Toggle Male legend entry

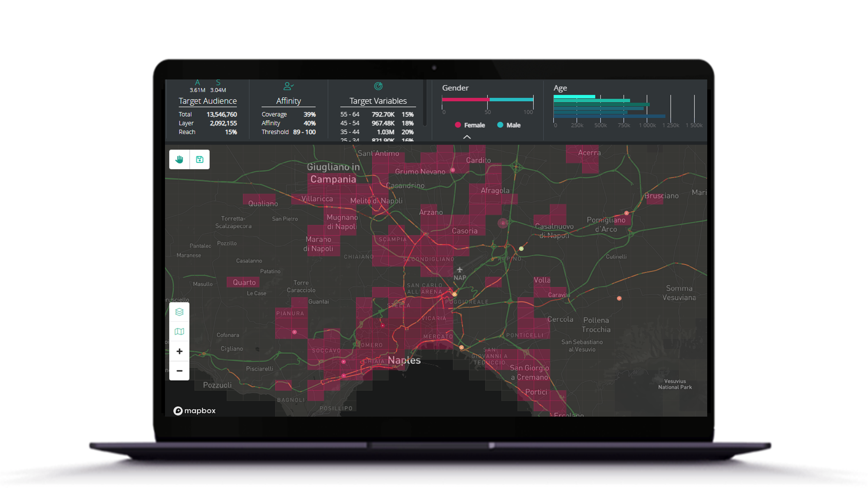(x=509, y=125)
